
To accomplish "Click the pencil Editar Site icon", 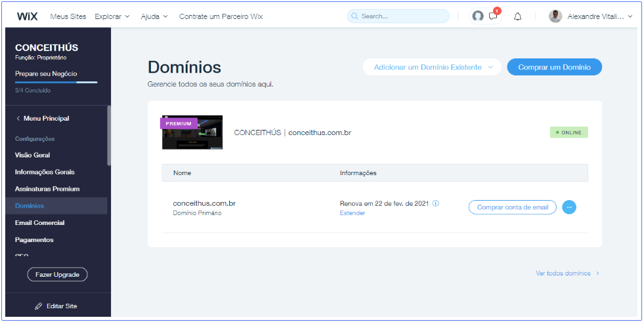I will click(39, 306).
